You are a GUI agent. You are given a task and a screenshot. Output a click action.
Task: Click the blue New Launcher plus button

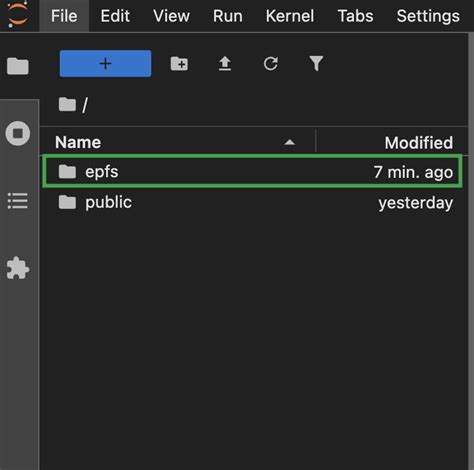click(105, 63)
